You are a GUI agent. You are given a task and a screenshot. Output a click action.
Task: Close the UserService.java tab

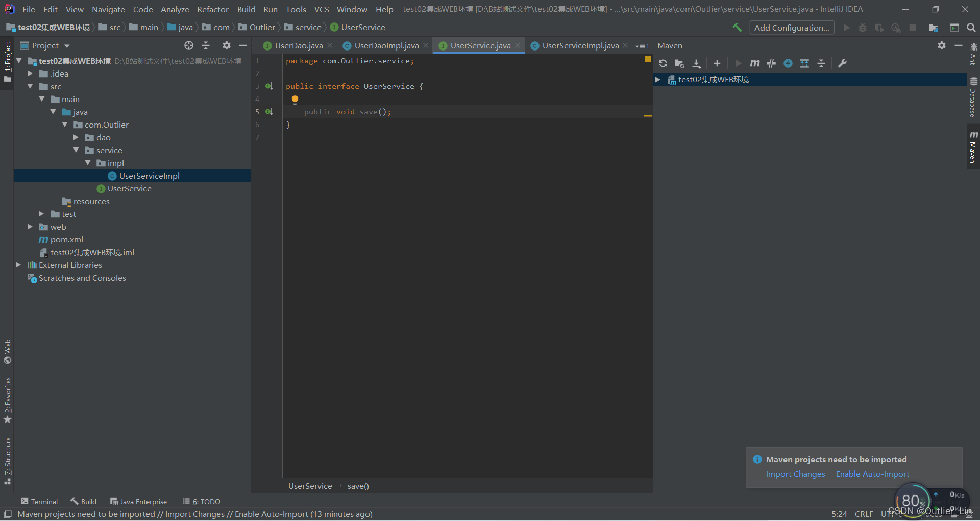pos(518,45)
